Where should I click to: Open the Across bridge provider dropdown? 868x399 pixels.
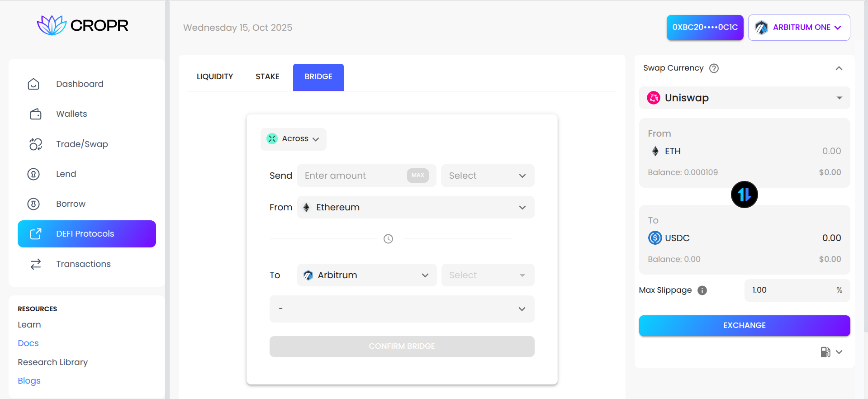tap(294, 139)
